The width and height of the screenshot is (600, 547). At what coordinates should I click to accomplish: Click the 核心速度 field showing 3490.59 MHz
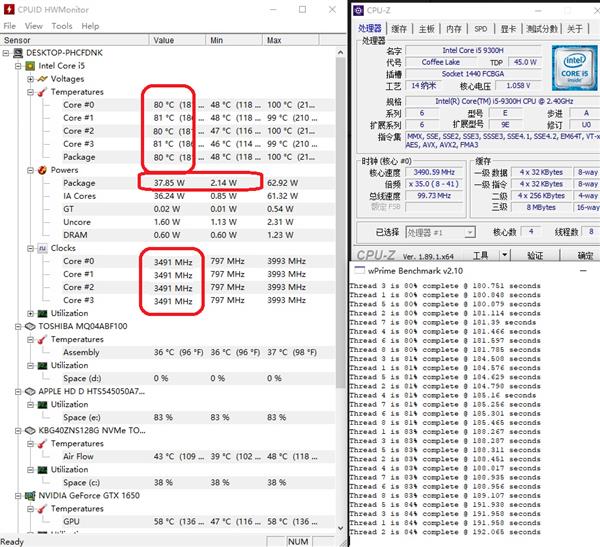[x=434, y=172]
